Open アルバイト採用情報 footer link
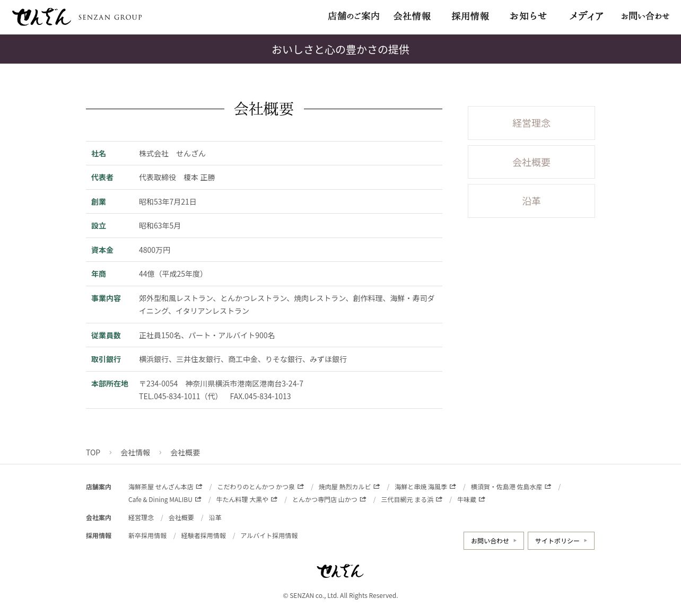 point(269,535)
